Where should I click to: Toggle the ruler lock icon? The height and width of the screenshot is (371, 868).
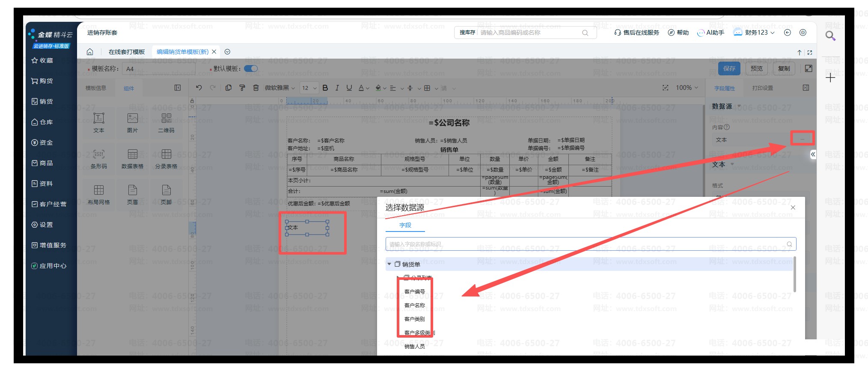click(x=192, y=101)
